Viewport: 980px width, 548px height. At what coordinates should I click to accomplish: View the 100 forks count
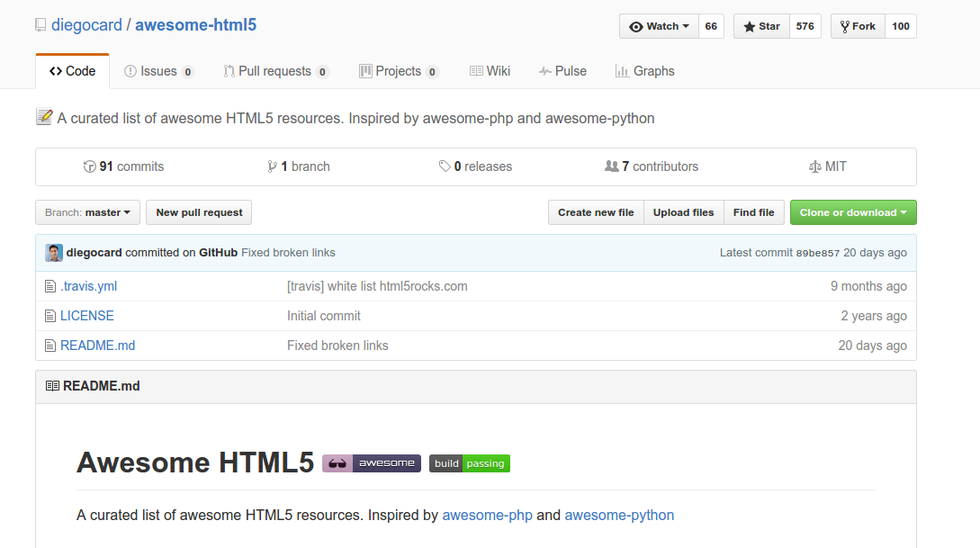(901, 26)
